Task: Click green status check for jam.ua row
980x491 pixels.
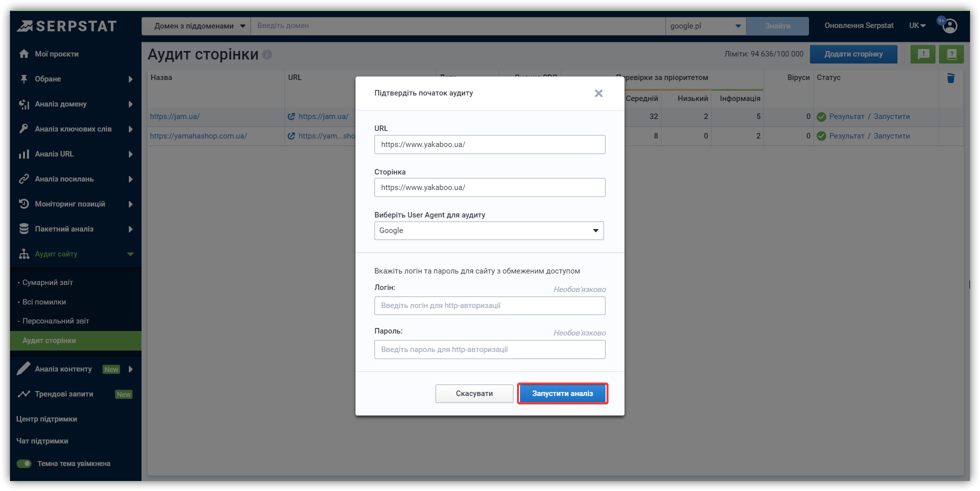Action: pos(821,117)
